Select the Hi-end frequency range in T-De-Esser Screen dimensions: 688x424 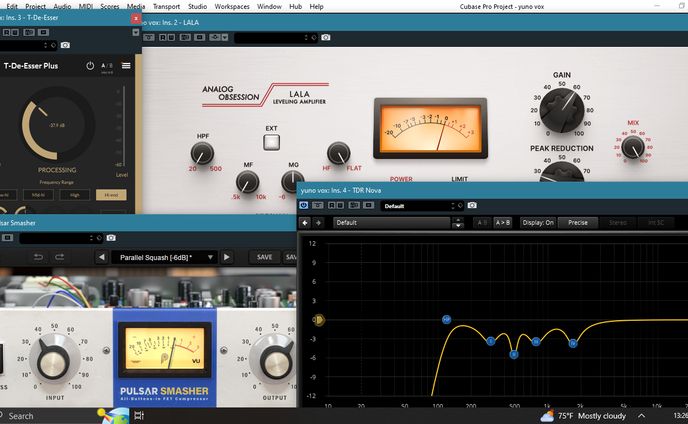[111, 195]
